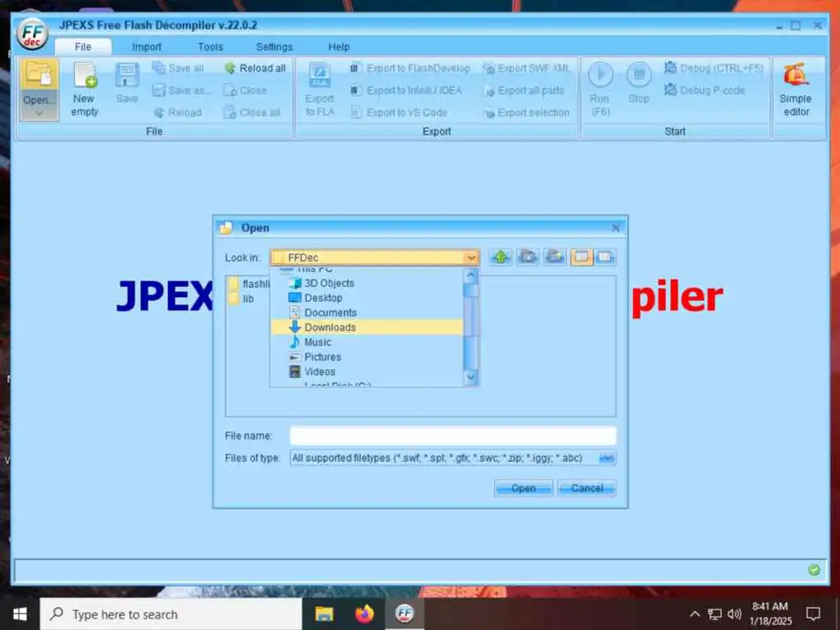Image resolution: width=840 pixels, height=630 pixels.
Task: Go up one folder level icon
Action: tap(501, 257)
